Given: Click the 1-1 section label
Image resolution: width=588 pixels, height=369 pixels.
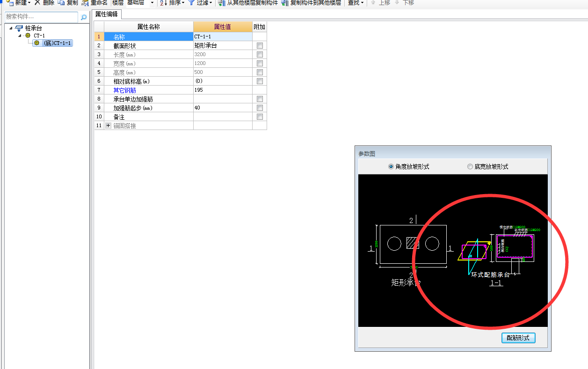Looking at the screenshot, I should point(496,283).
